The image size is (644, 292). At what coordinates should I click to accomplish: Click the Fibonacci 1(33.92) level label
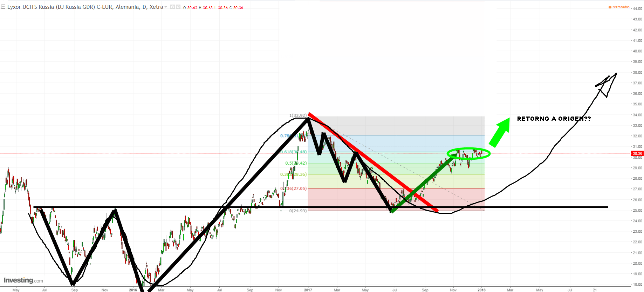(x=298, y=115)
